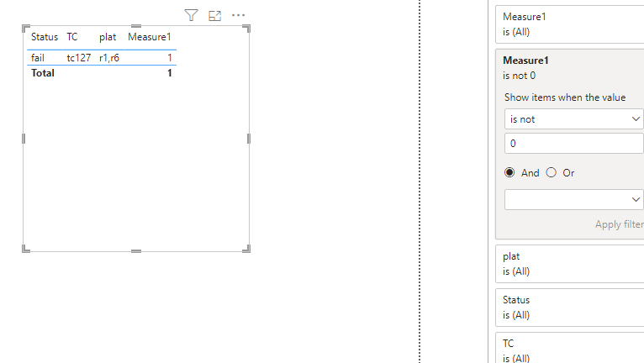Viewport: 644px width, 363px height.
Task: Open the 'is not' condition dropdown
Action: point(573,119)
